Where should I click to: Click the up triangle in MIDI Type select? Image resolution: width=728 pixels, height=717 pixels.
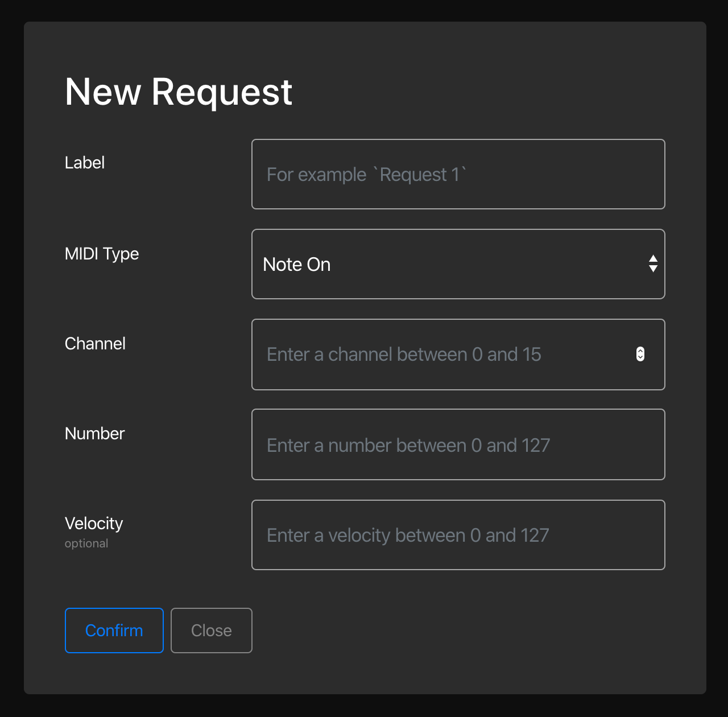(x=653, y=259)
